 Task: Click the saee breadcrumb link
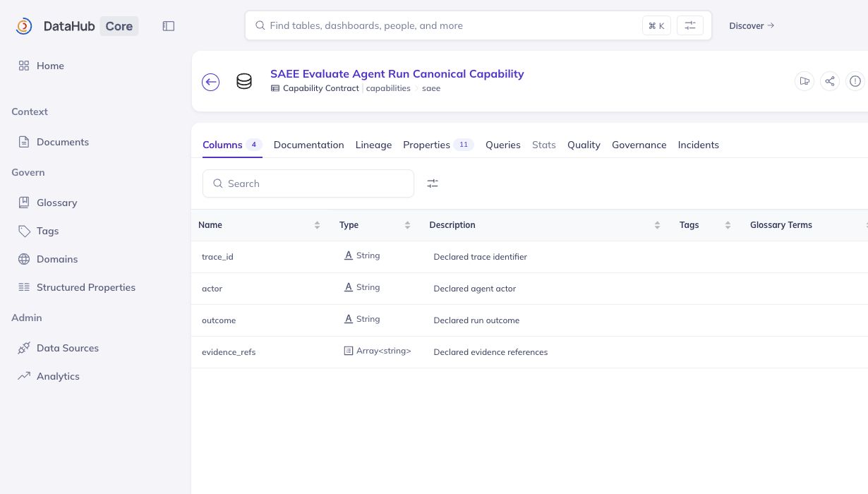(x=431, y=88)
